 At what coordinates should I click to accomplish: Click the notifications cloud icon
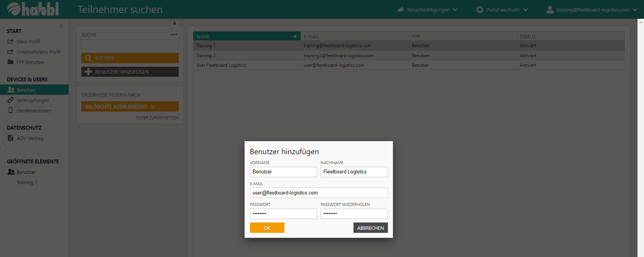coord(400,10)
